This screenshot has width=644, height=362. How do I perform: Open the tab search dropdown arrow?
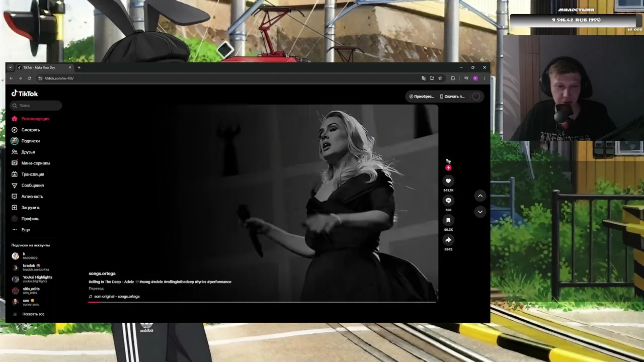(10, 67)
